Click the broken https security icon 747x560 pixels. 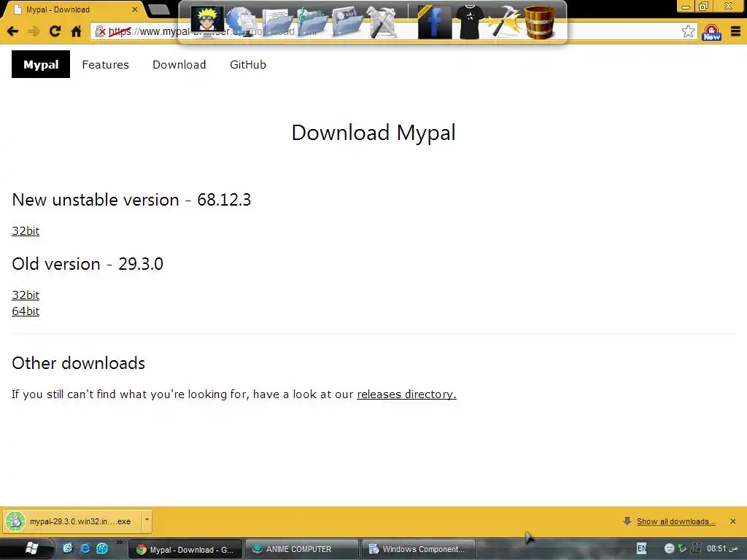100,32
